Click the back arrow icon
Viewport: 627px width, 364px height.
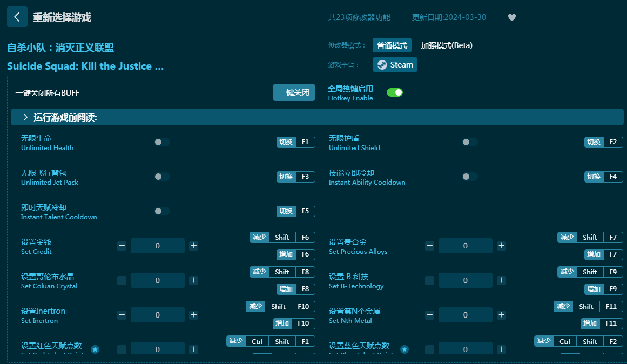(x=17, y=17)
